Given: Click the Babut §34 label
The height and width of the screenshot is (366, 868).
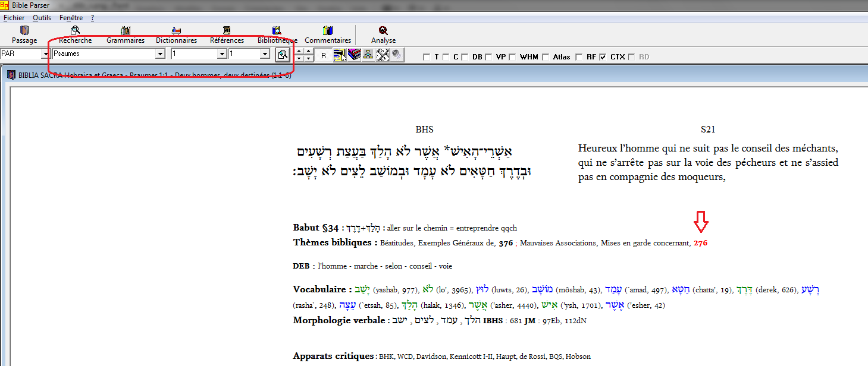Looking at the screenshot, I should click(316, 228).
